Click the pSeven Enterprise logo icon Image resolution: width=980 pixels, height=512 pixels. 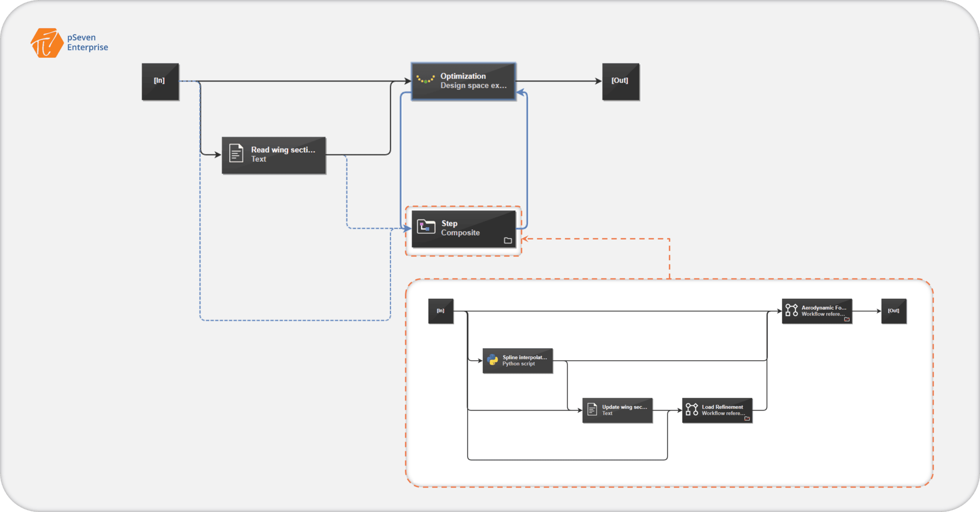coord(47,43)
